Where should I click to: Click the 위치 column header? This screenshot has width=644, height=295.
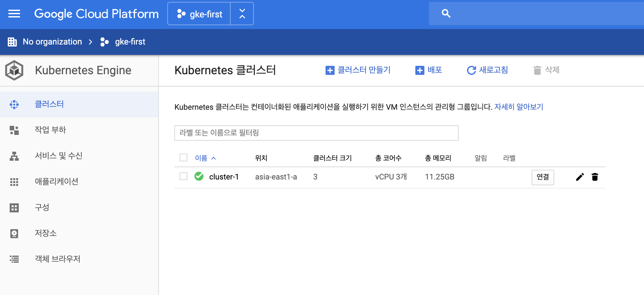261,158
